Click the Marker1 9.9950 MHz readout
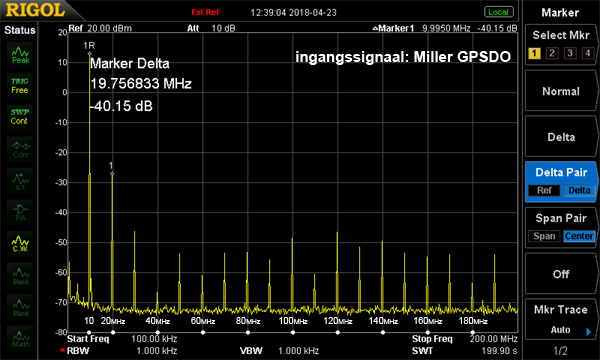The width and height of the screenshot is (600, 360). (446, 28)
